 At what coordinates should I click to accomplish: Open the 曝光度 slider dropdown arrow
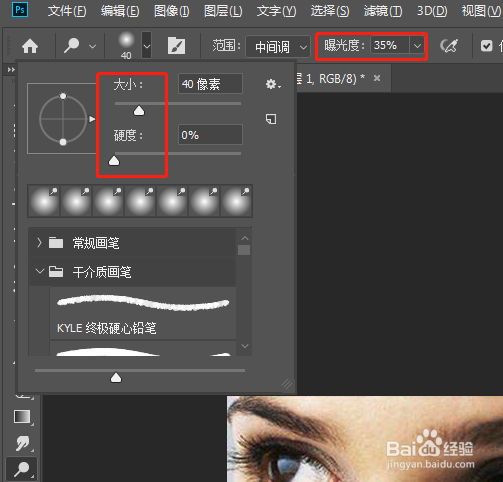tap(417, 45)
